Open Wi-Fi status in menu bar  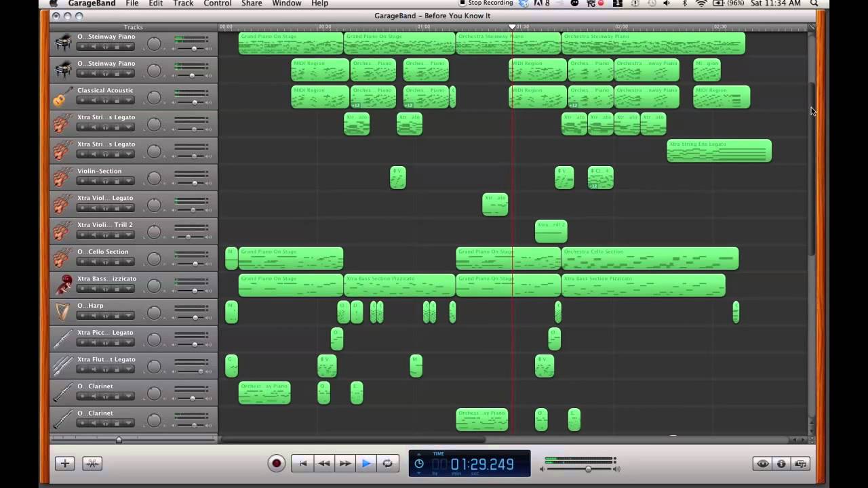pyautogui.click(x=701, y=3)
